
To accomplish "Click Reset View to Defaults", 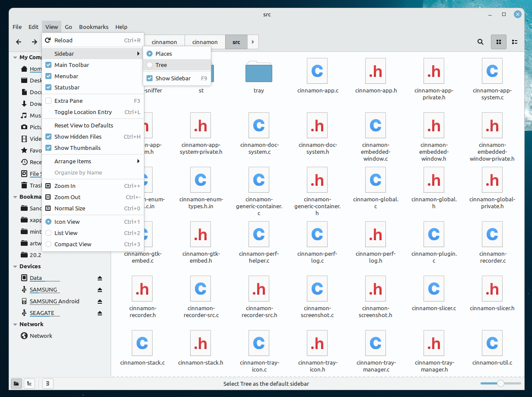I will [93, 125].
